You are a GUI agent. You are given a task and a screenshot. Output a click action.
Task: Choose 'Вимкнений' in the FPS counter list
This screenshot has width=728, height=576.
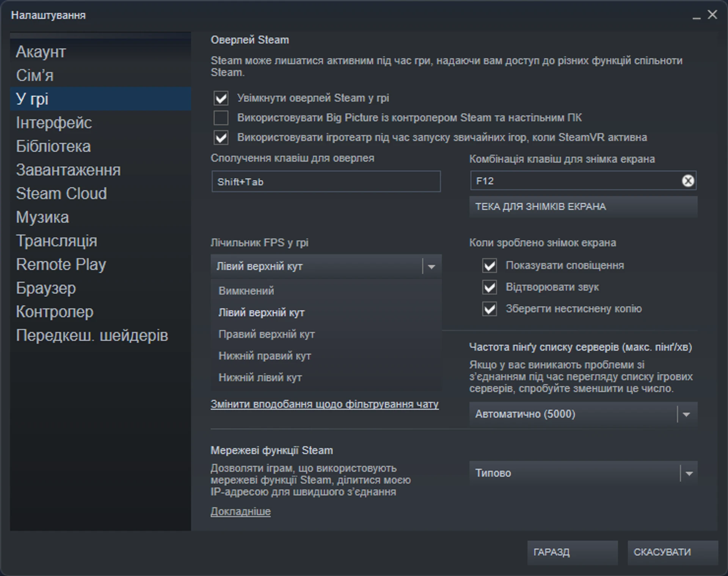326,291
